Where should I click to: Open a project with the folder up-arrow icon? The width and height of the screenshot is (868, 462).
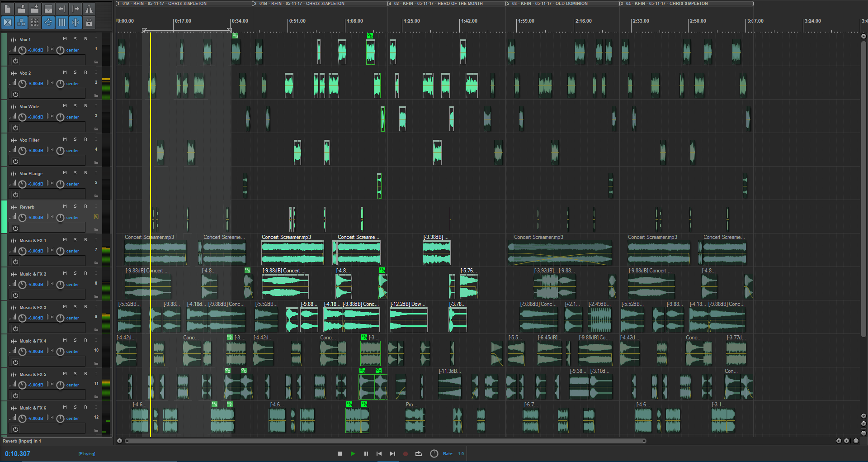[x=21, y=9]
